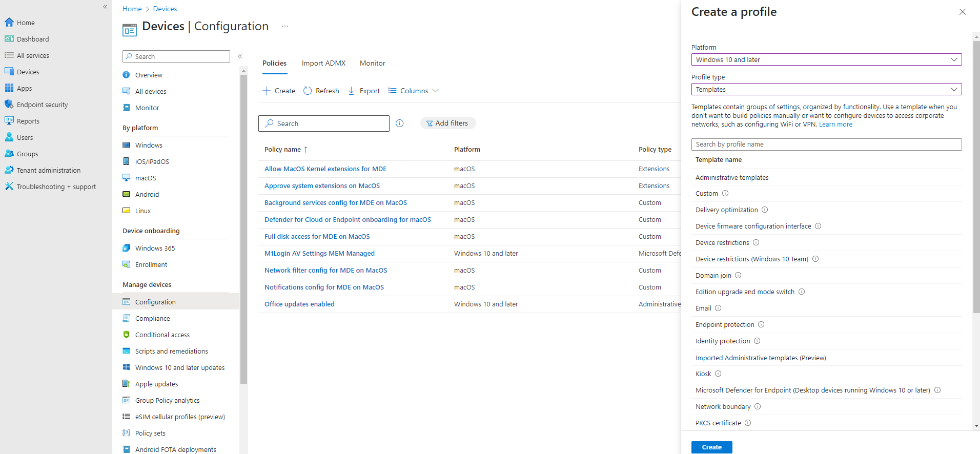Open the Platform dropdown

[826, 59]
